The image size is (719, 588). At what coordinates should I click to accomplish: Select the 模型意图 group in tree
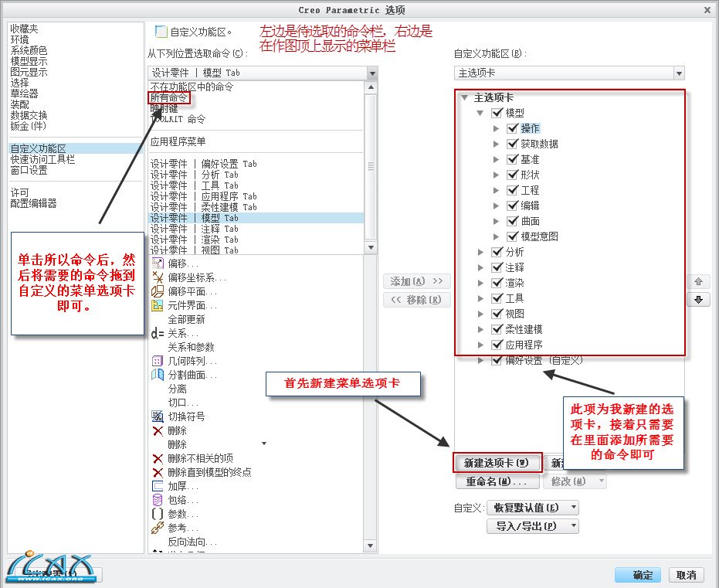tap(539, 236)
